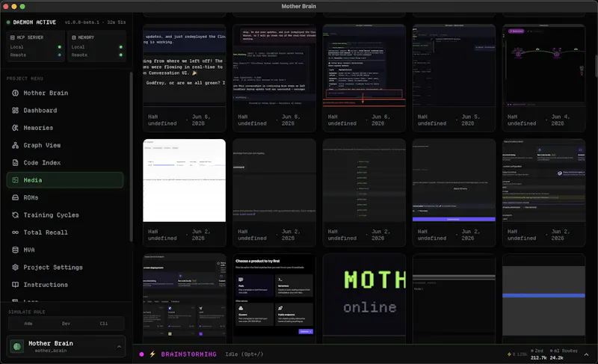The width and height of the screenshot is (598, 364).
Task: Open Instructions from the project menu
Action: coord(65,285)
